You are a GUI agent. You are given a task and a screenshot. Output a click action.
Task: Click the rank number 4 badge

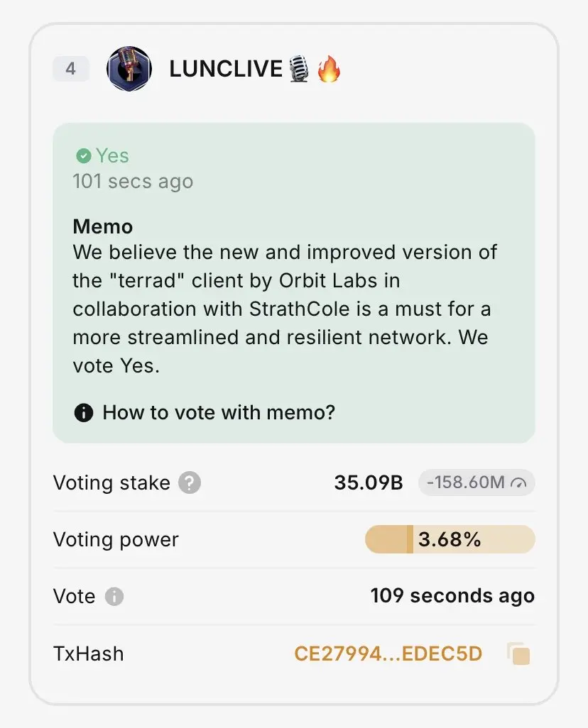70,69
